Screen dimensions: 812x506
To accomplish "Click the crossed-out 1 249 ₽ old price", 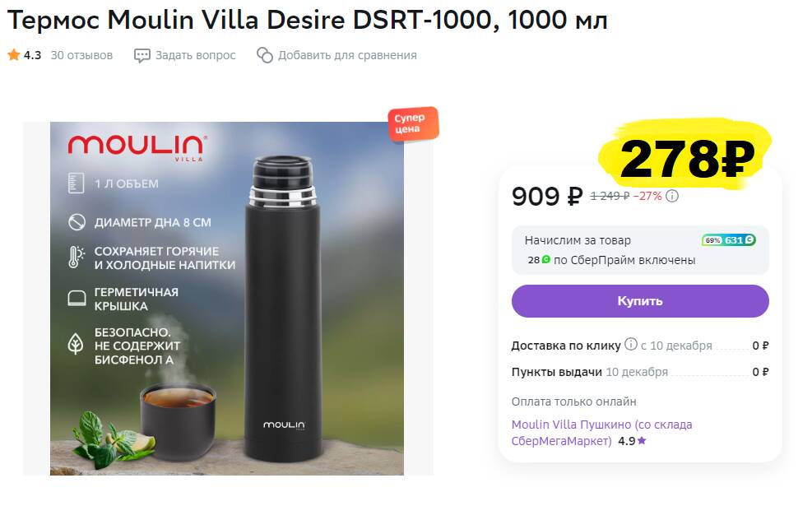I will (610, 197).
